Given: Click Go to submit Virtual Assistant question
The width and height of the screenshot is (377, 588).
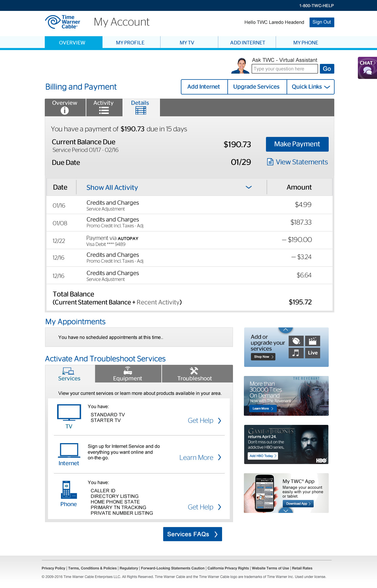Looking at the screenshot, I should pos(327,69).
